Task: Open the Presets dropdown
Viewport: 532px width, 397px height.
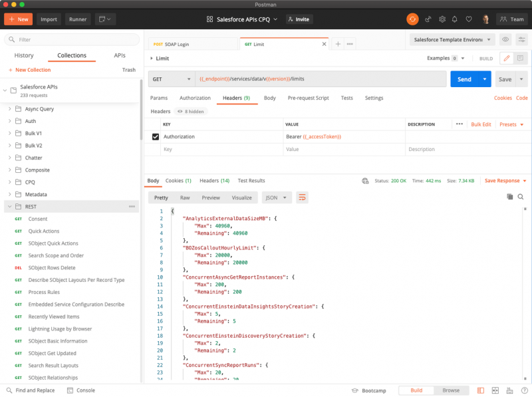Action: 511,124
